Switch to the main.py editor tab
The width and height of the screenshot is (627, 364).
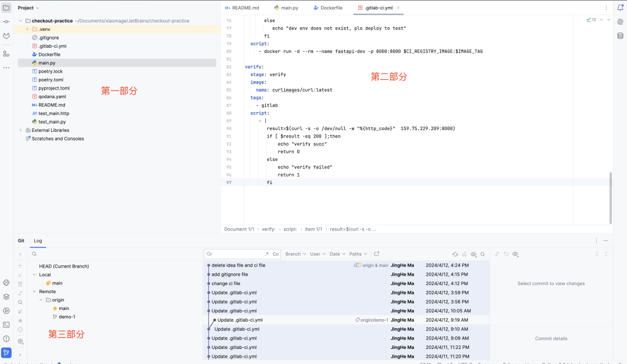coord(286,8)
